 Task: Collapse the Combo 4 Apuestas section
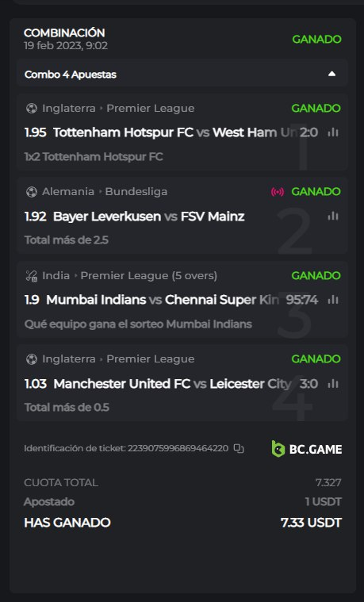pyautogui.click(x=331, y=74)
